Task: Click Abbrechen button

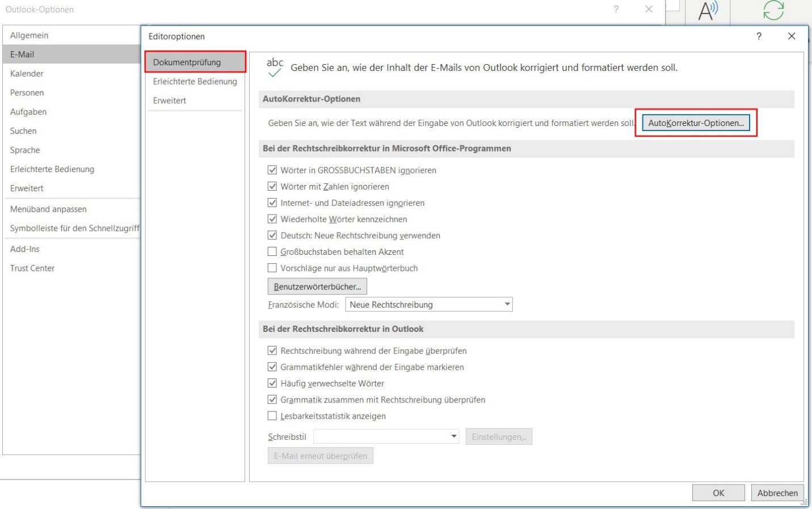Action: 777,493
